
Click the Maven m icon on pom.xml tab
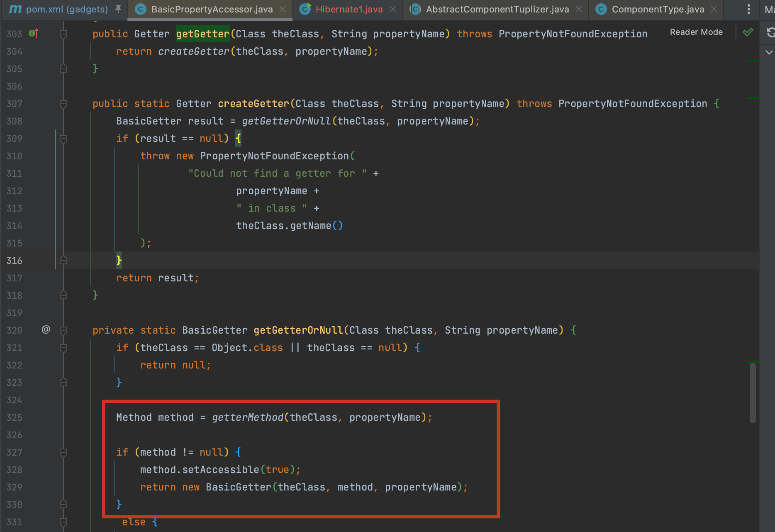[15, 9]
